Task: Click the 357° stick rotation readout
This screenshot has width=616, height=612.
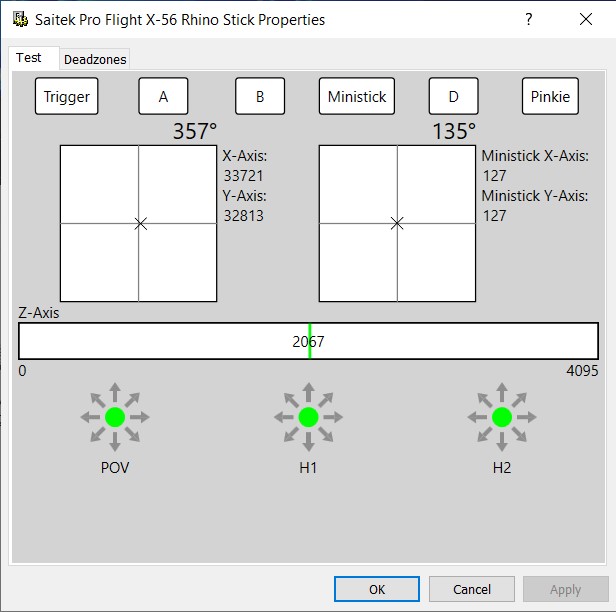Action: [195, 131]
